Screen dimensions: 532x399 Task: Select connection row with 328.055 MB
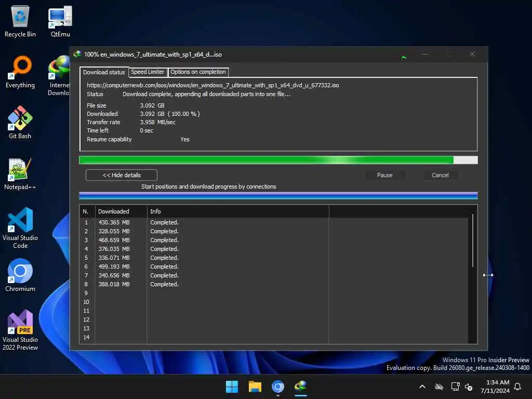pos(274,231)
